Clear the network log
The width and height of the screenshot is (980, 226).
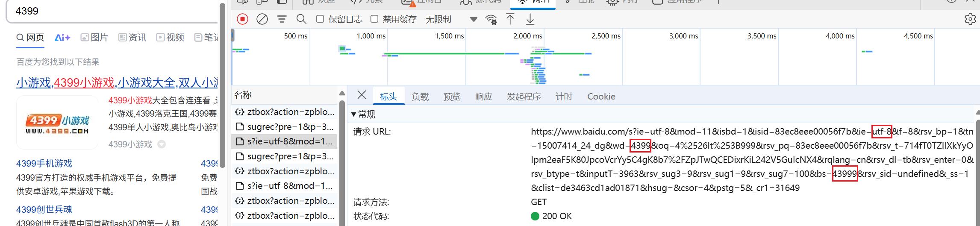262,19
